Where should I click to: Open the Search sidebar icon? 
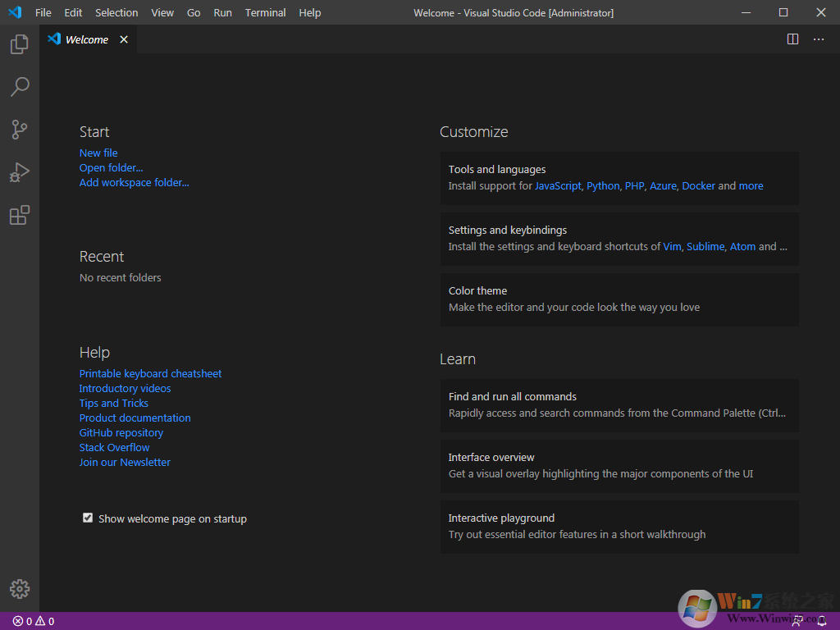[19, 87]
